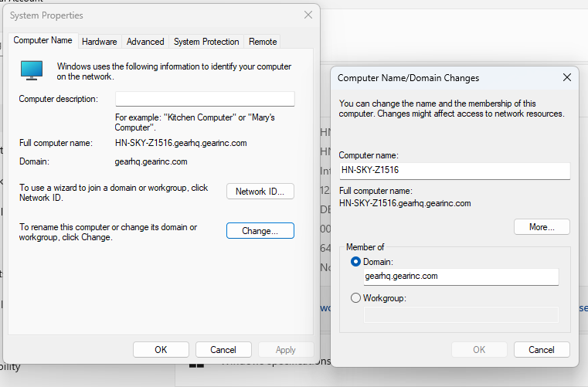Open the Hardware tab
The image size is (588, 387).
100,42
